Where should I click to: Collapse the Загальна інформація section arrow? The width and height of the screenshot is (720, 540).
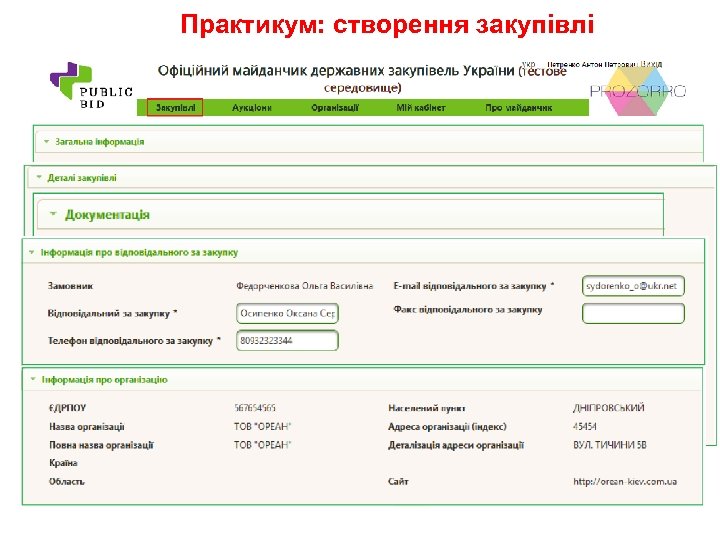(x=46, y=141)
